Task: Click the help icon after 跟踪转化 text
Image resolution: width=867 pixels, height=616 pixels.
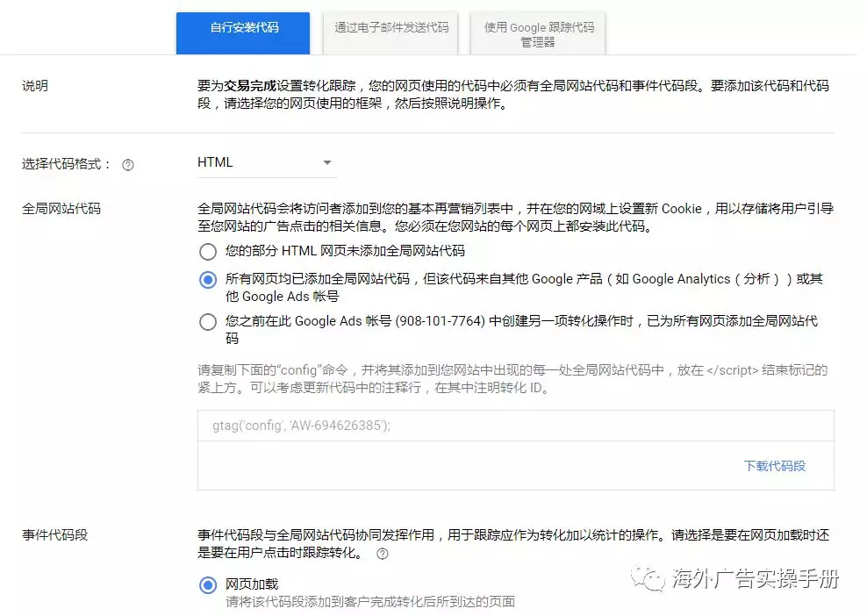Action: tap(382, 554)
